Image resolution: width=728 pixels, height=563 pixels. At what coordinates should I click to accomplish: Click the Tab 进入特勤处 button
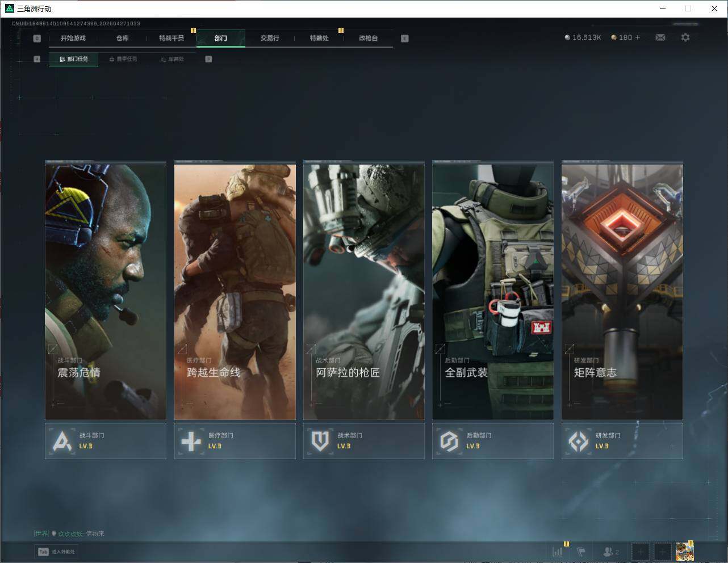click(x=57, y=552)
